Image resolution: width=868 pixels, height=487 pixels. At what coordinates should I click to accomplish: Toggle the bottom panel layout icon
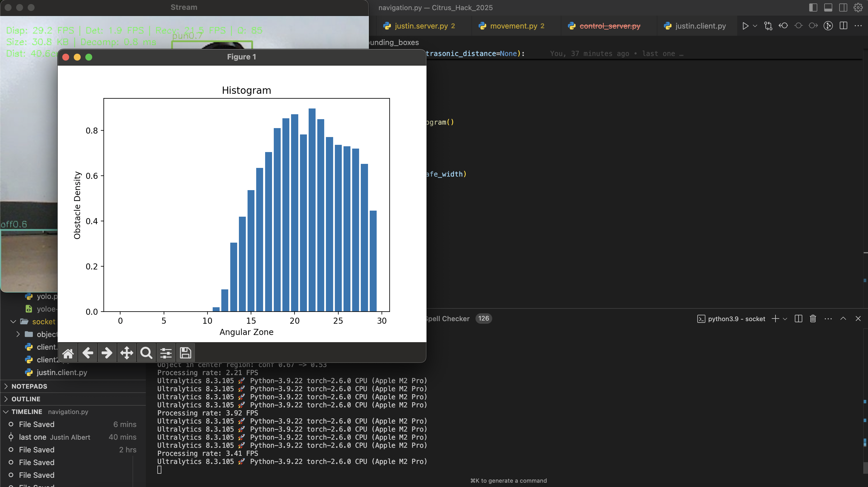[828, 8]
